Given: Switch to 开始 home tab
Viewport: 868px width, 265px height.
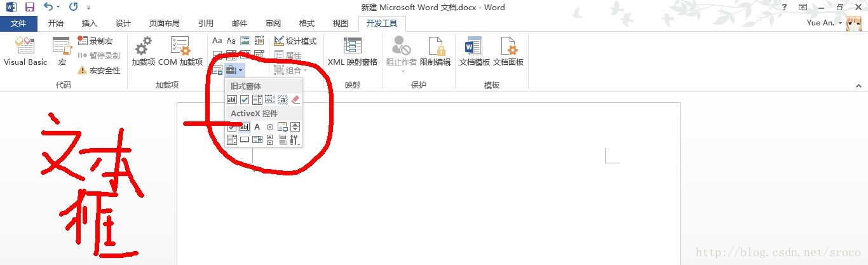Looking at the screenshot, I should click(55, 24).
